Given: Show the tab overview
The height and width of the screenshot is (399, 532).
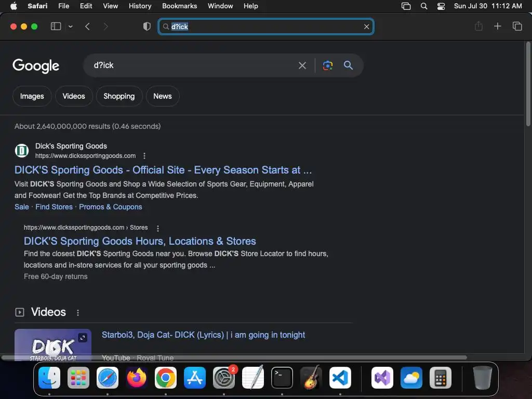Looking at the screenshot, I should point(517,26).
